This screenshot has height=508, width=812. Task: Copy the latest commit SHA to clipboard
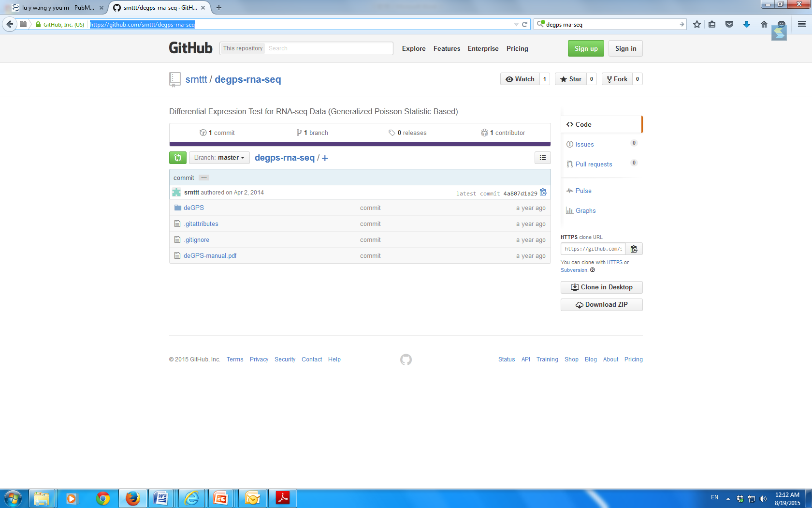543,193
